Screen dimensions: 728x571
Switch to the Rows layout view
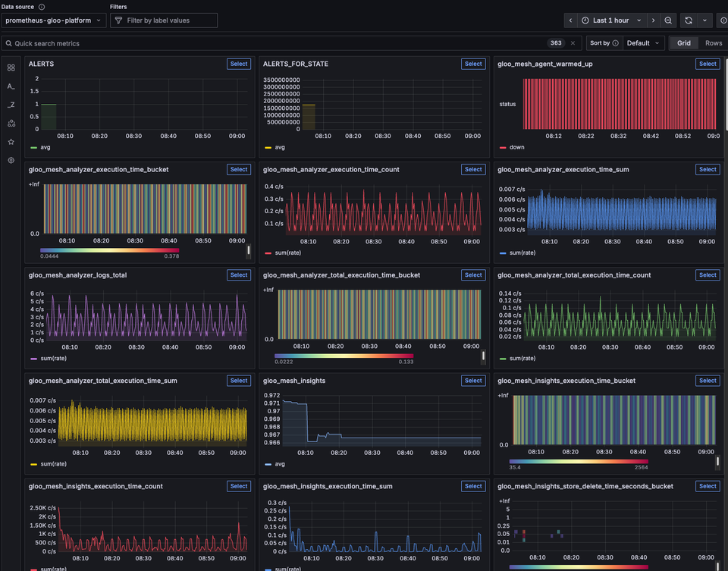713,43
